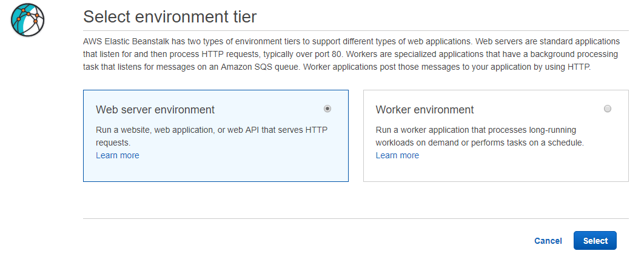
Task: Click the AWS Elastic Beanstalk description paragraph
Action: click(351, 54)
